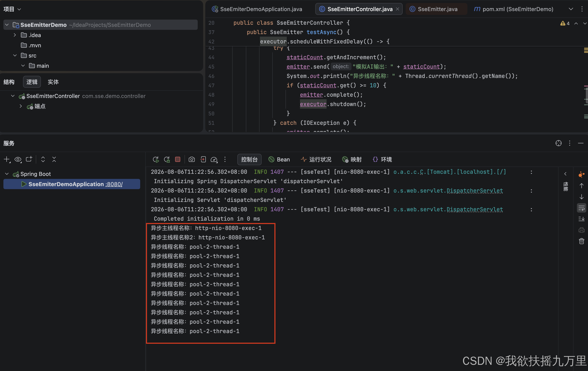Screen dimensions: 588x371
Task: Collapse the Spring Boot services node
Action: pos(7,174)
